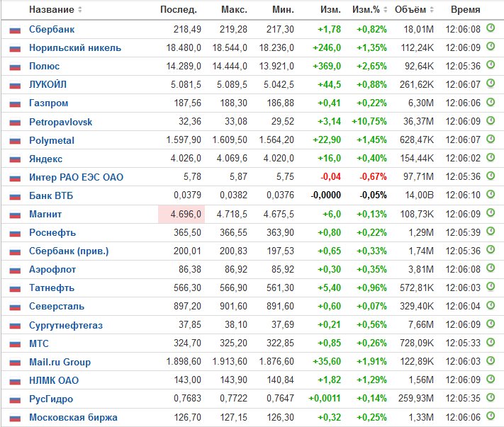Screen dimensions: 504x427
Task: Click the clock icon in Роснефть row
Action: (x=491, y=231)
